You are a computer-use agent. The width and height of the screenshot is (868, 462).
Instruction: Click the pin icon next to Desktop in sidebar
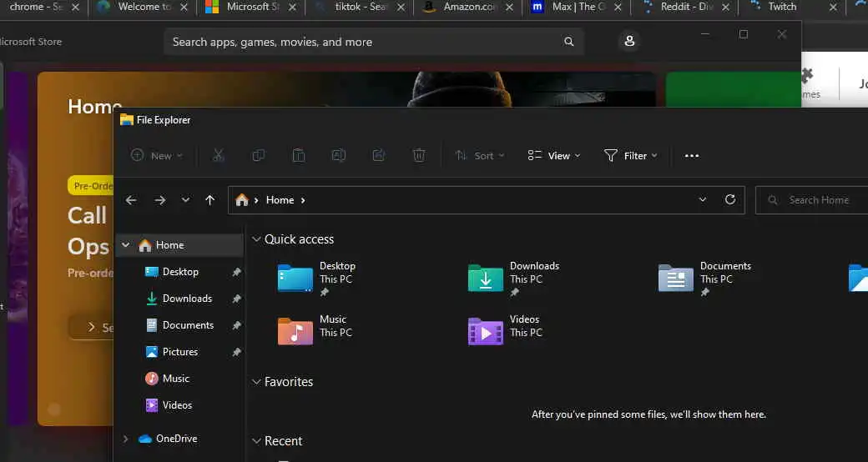click(x=236, y=272)
